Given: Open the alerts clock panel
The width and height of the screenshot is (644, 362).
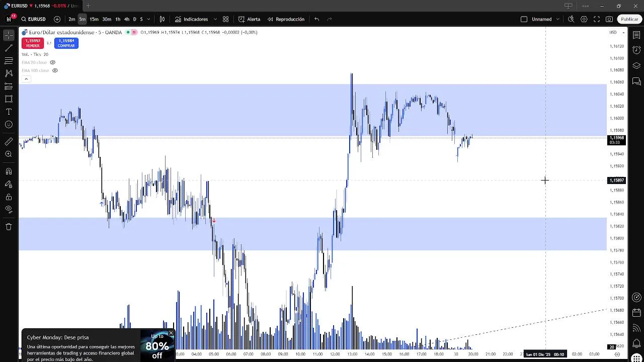Looking at the screenshot, I should (636, 50).
